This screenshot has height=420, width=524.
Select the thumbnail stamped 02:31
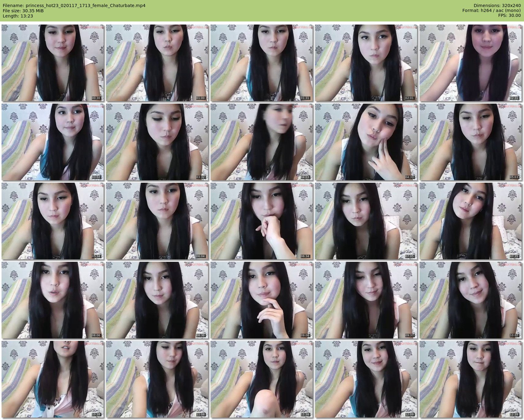click(x=471, y=63)
